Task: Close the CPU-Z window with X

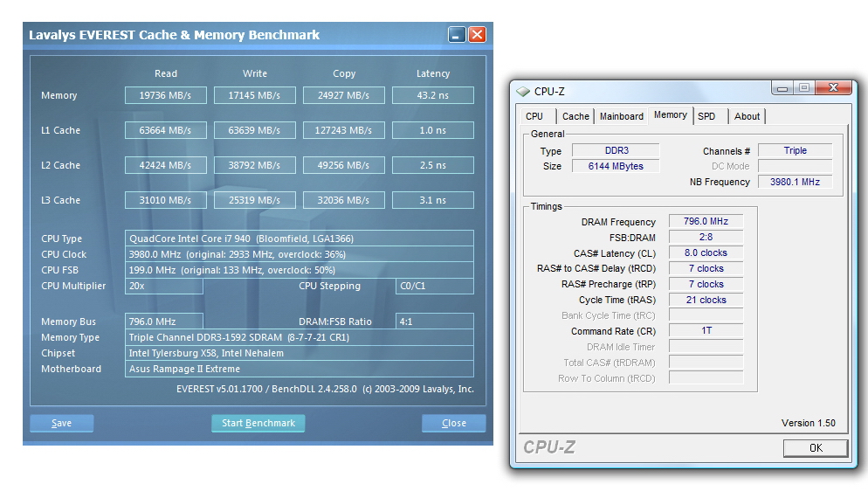Action: pos(833,87)
